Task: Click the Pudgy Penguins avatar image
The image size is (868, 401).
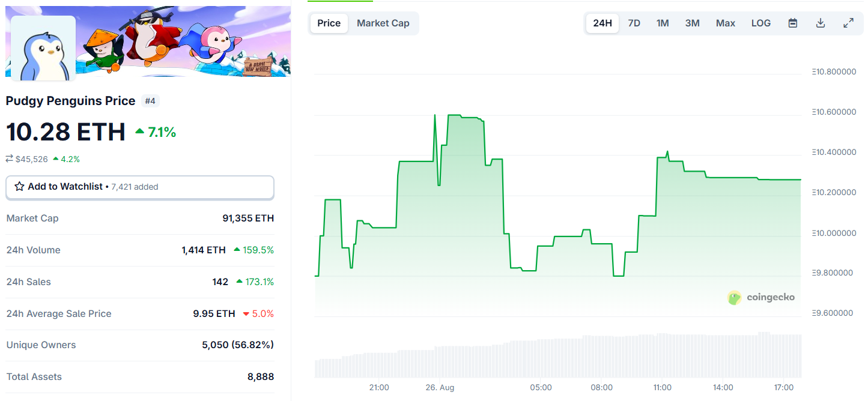Action: (43, 49)
